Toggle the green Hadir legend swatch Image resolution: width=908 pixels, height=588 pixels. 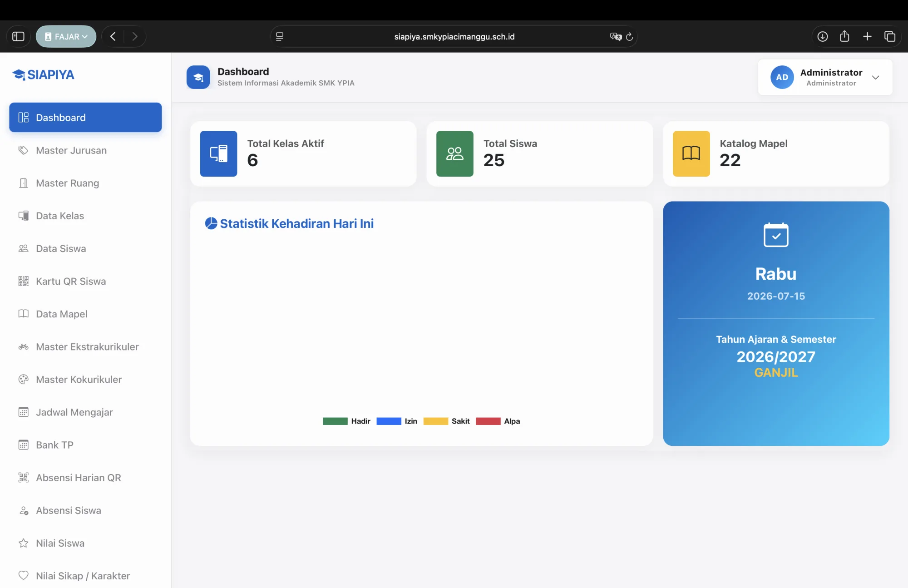335,421
